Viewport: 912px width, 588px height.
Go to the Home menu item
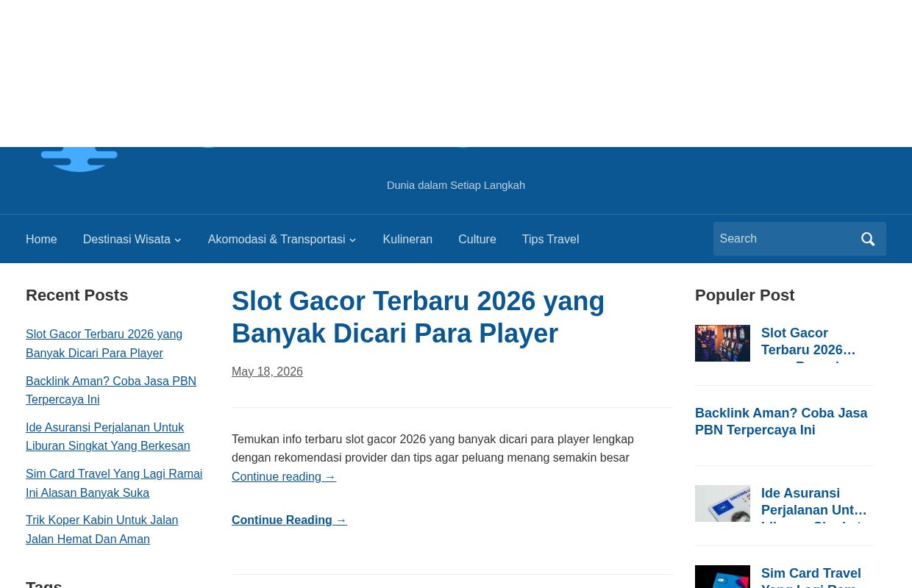coord(41,239)
